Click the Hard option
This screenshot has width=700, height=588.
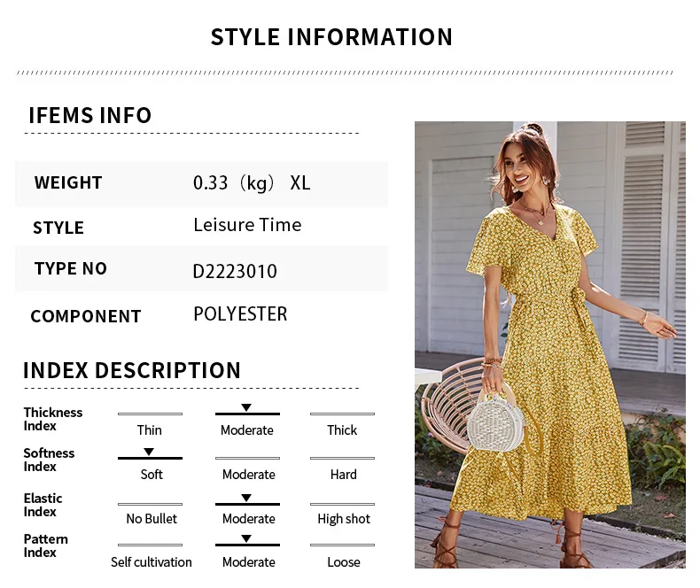(343, 475)
